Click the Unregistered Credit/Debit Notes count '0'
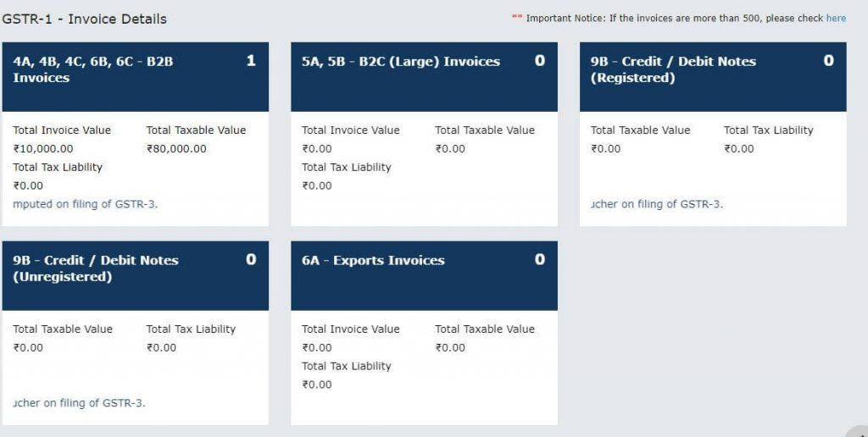This screenshot has height=437, width=868. 251,260
